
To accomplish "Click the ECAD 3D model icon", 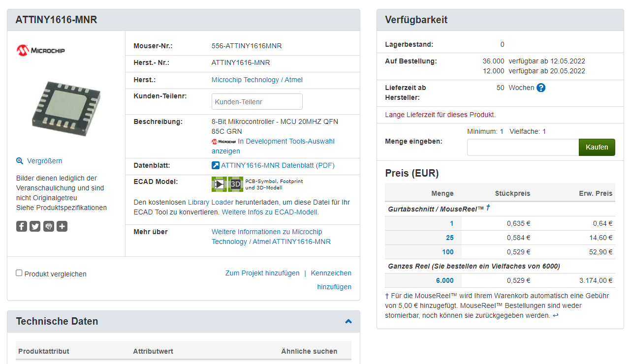I will pyautogui.click(x=236, y=184).
